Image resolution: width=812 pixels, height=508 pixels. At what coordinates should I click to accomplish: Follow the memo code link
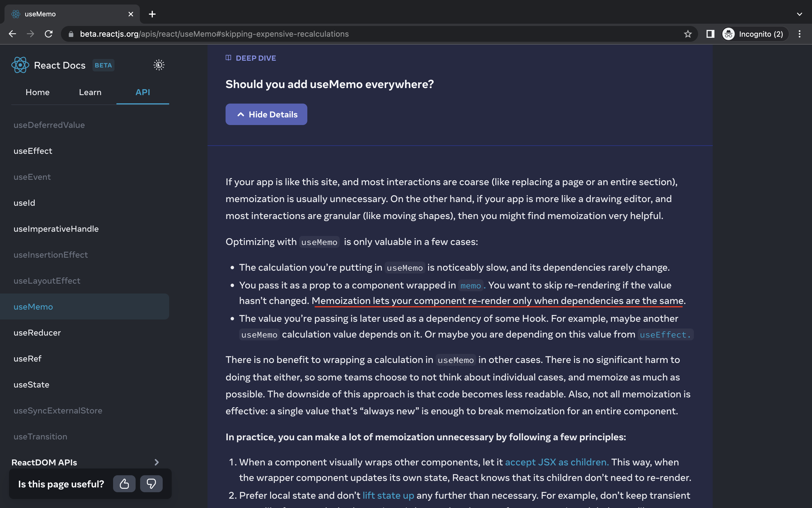(471, 286)
